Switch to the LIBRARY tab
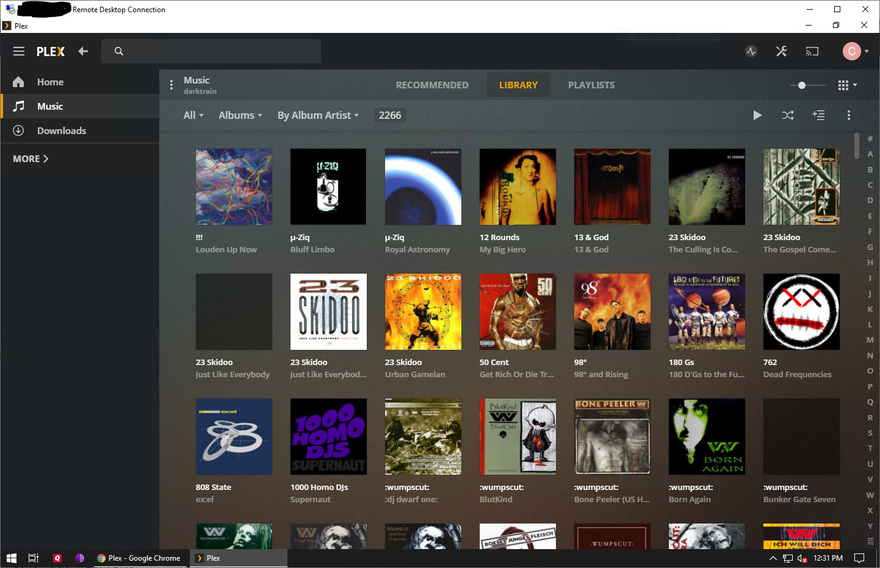Screen dimensions: 880x568 point(518,85)
